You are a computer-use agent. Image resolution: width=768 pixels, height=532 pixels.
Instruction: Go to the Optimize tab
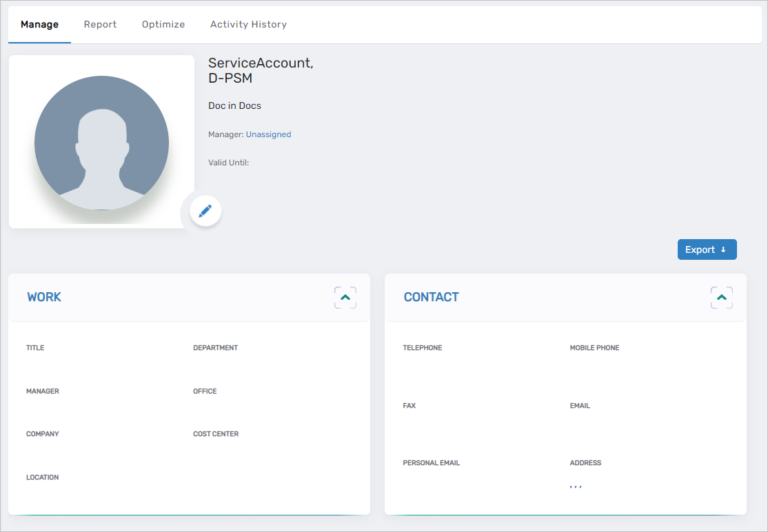(163, 25)
